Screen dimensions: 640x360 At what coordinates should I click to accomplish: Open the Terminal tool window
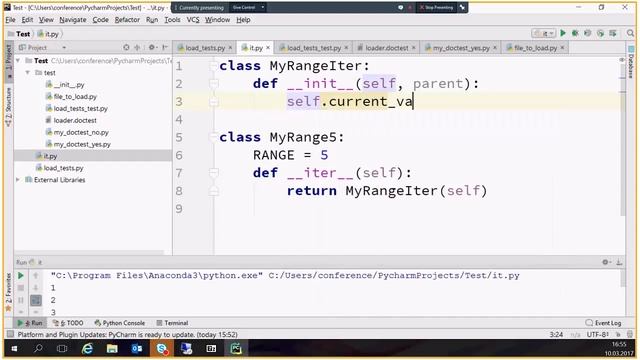(x=172, y=323)
